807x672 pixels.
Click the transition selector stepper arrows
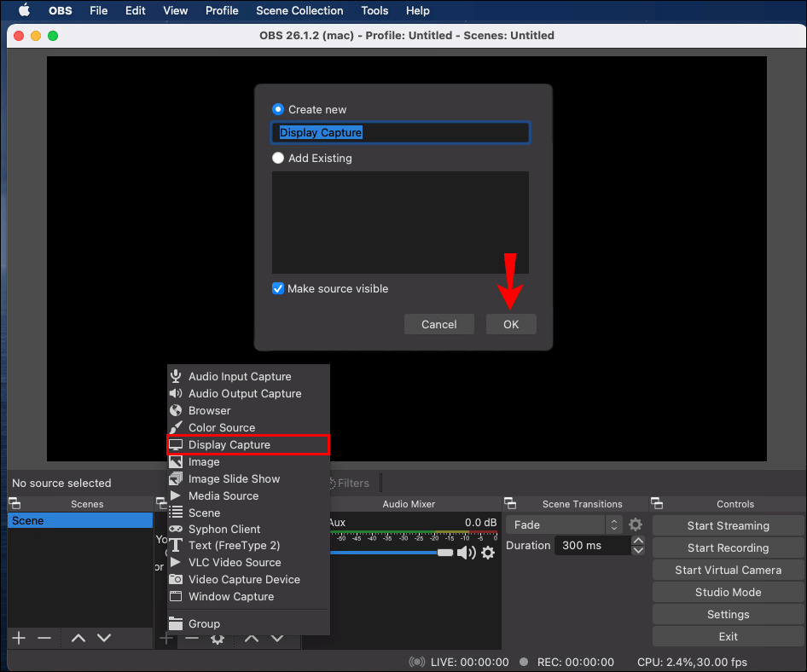click(x=613, y=524)
